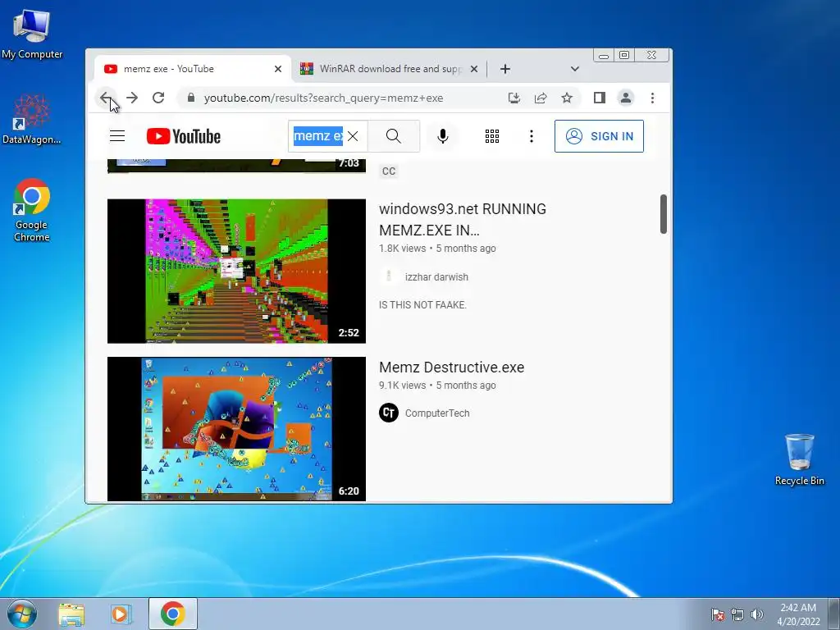
Task: Click the network tray icon
Action: 737,614
